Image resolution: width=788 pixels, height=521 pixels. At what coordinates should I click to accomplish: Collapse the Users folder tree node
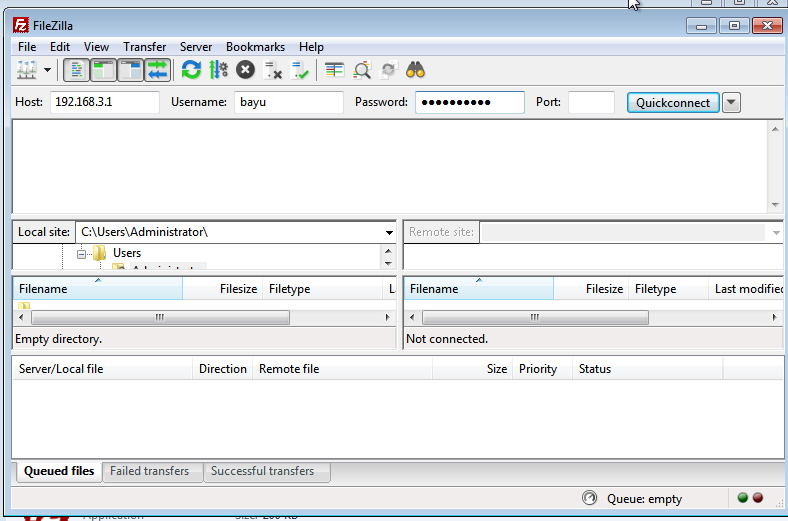[x=81, y=254]
